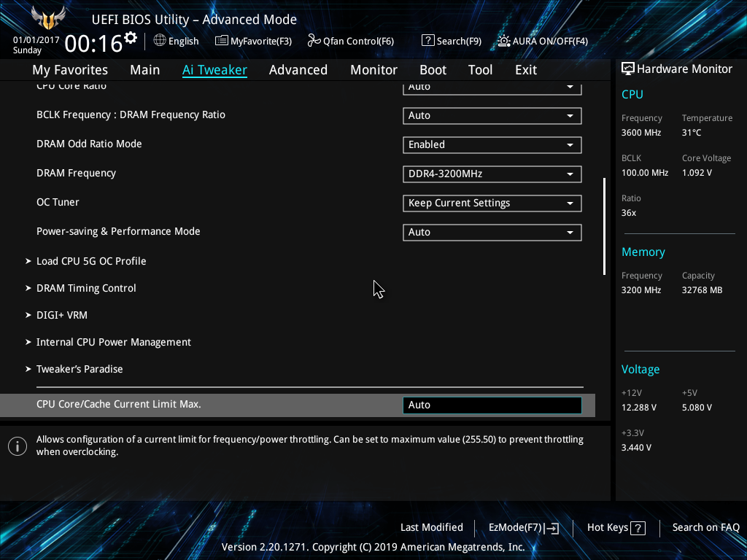
Task: Click Voltage section heading
Action: click(x=640, y=370)
